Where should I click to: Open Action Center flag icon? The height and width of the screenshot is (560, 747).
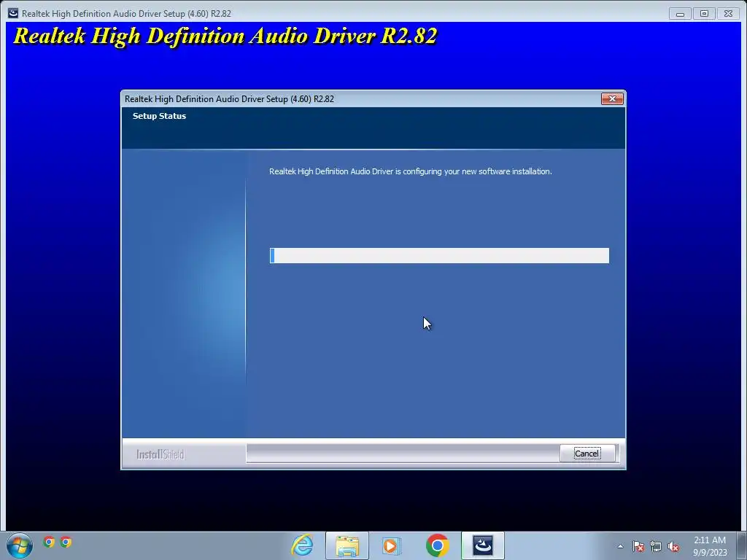638,547
